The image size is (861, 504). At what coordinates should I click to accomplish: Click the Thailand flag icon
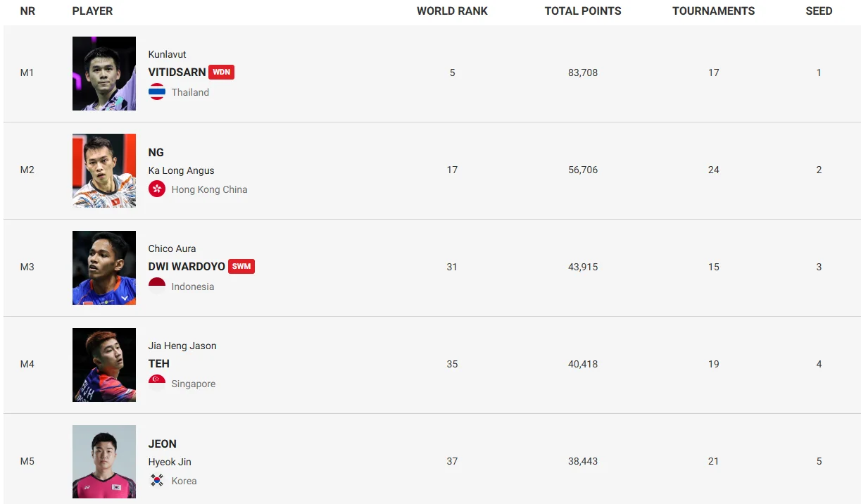157,92
